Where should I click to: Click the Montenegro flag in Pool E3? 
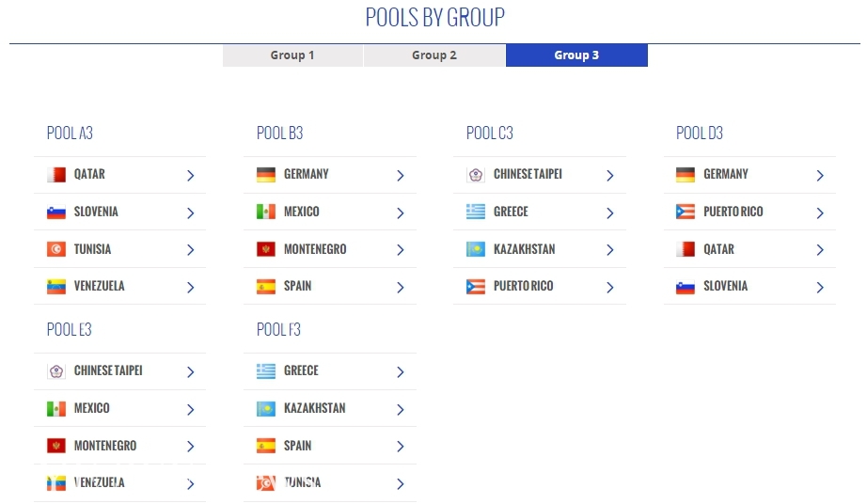(x=56, y=446)
